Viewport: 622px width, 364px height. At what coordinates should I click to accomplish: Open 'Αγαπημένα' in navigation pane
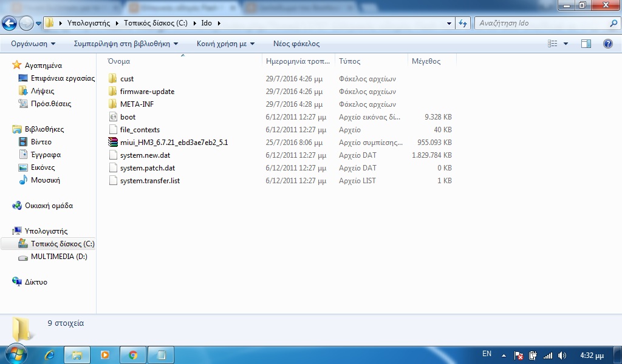click(43, 66)
